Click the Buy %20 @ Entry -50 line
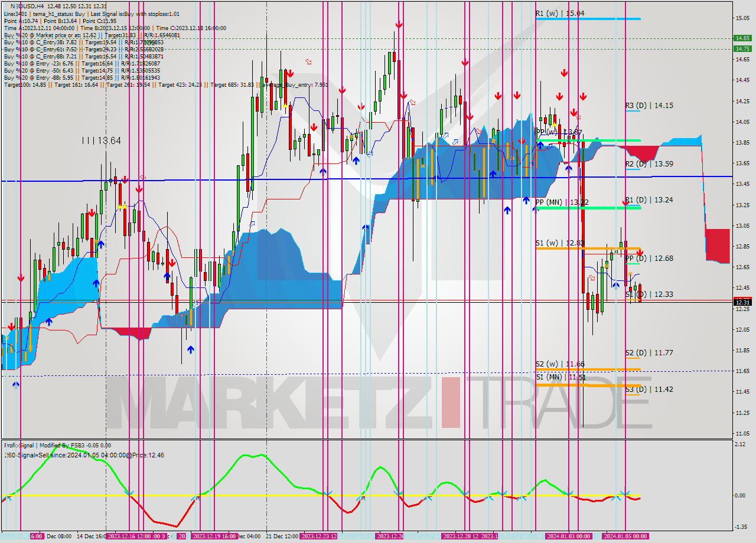756x543 pixels. click(x=82, y=70)
